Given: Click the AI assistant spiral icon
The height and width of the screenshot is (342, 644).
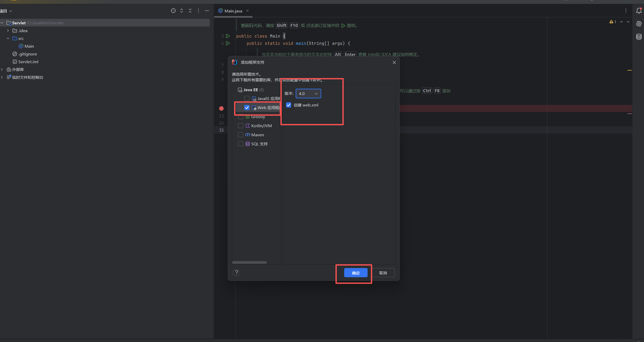Looking at the screenshot, I should click(x=639, y=24).
